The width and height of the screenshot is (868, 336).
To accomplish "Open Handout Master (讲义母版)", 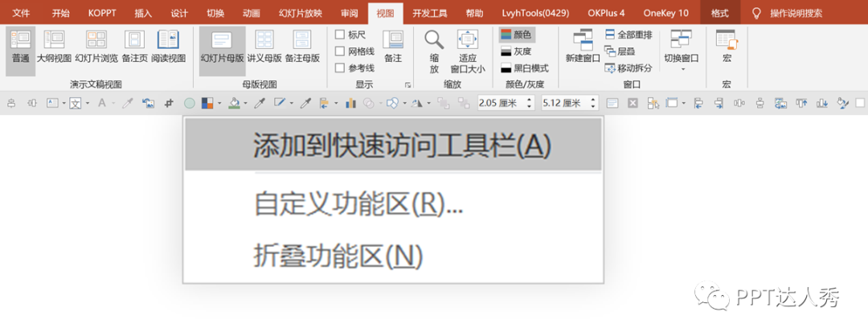I will click(x=264, y=46).
